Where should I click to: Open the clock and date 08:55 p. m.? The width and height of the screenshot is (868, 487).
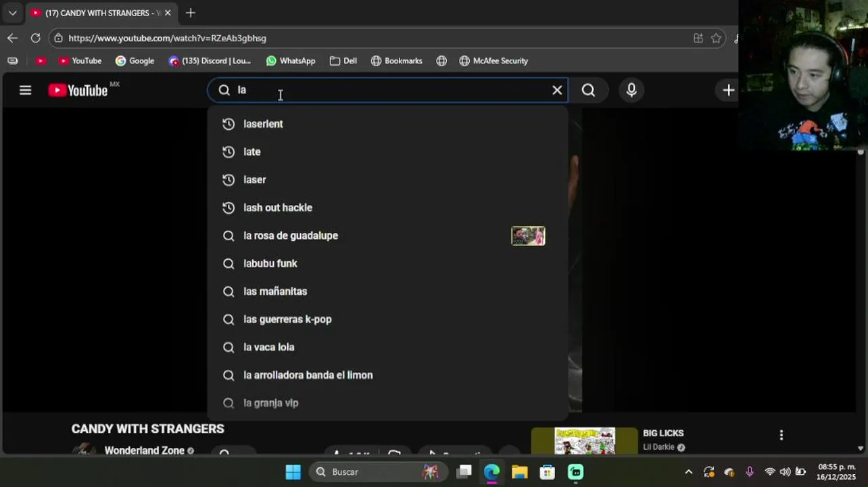(x=836, y=472)
